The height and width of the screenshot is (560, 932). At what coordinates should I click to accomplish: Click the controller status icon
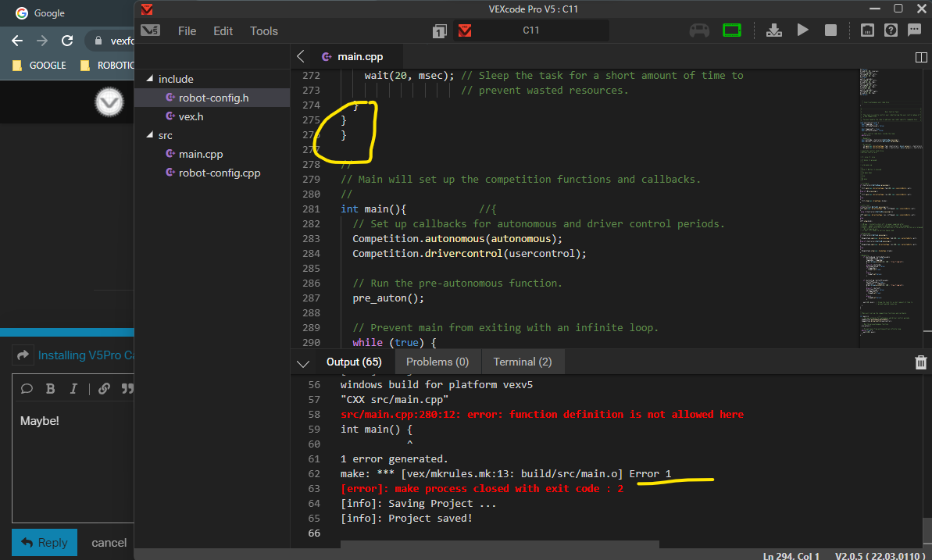[699, 30]
